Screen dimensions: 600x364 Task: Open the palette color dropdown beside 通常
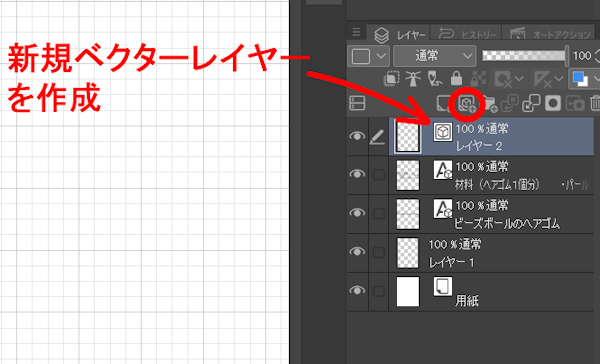click(368, 56)
